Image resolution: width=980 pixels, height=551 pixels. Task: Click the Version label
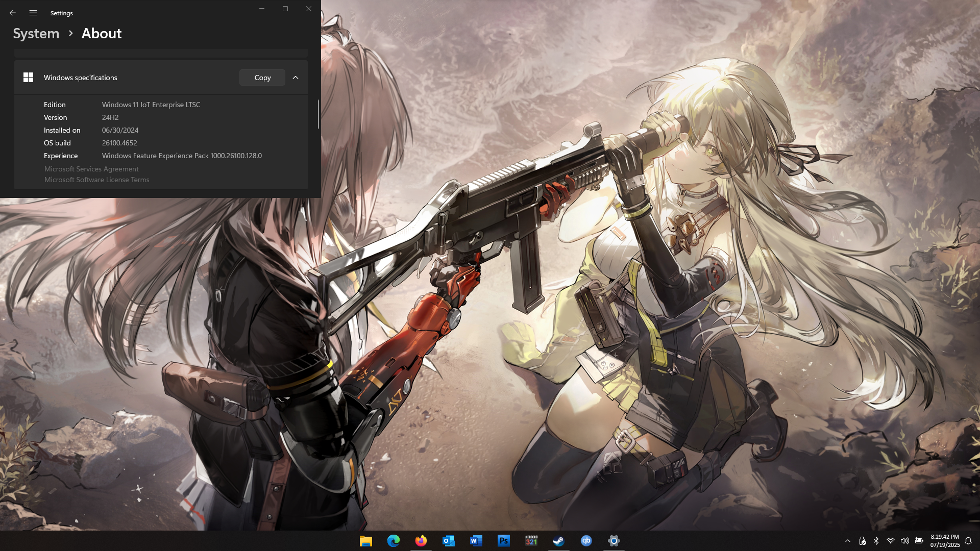55,117
